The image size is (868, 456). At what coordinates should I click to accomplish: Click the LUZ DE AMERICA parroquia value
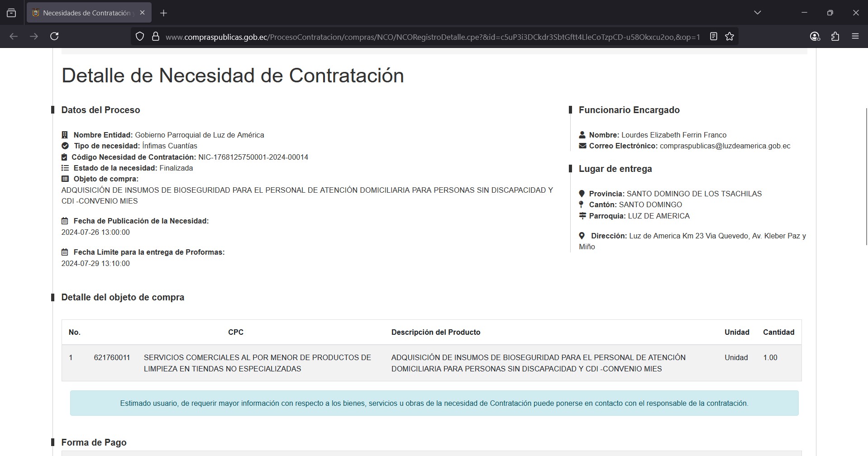(x=659, y=216)
